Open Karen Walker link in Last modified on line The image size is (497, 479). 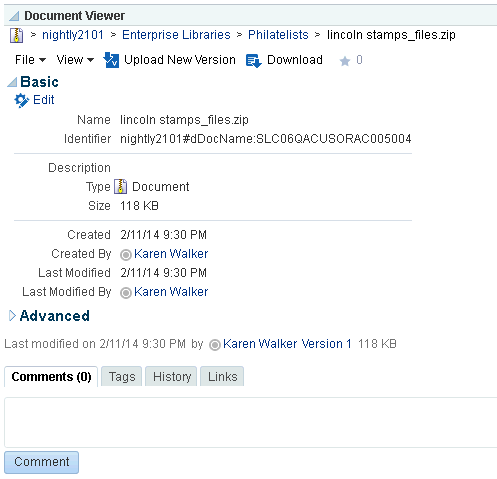point(260,344)
